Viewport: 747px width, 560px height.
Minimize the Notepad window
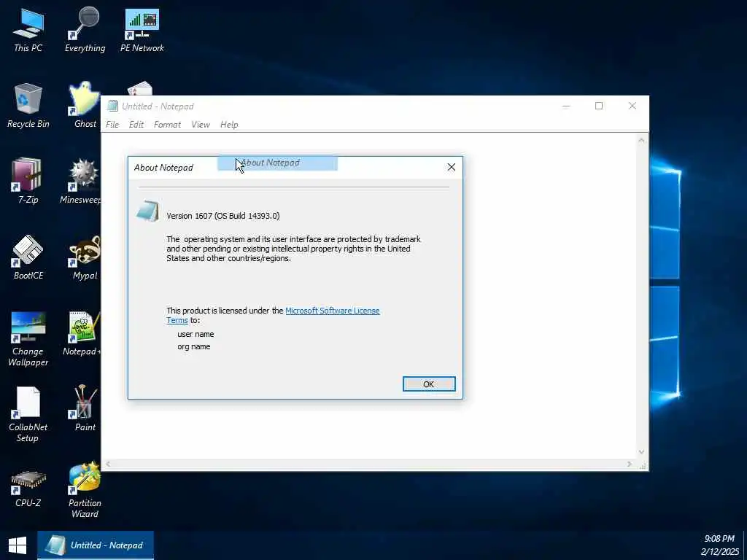click(x=566, y=106)
